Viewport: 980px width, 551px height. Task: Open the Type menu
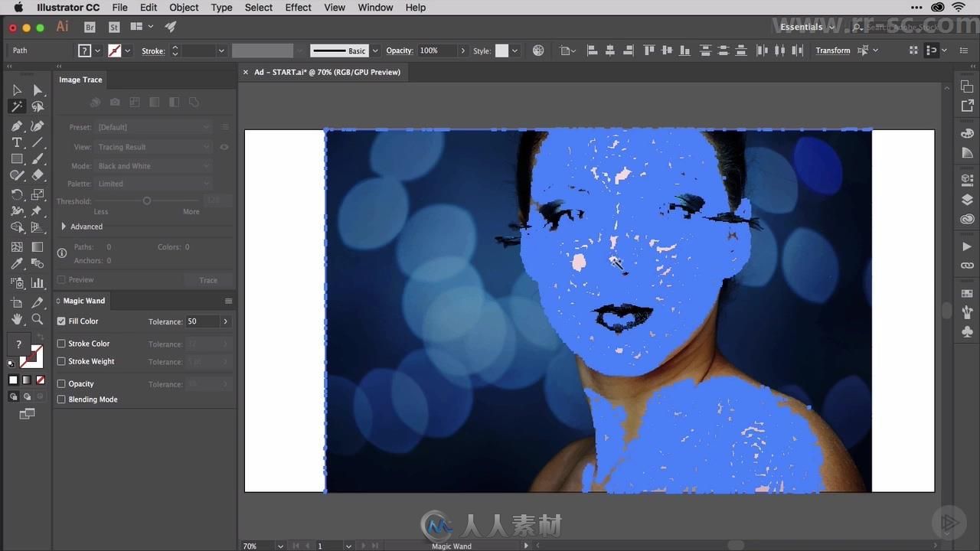221,8
